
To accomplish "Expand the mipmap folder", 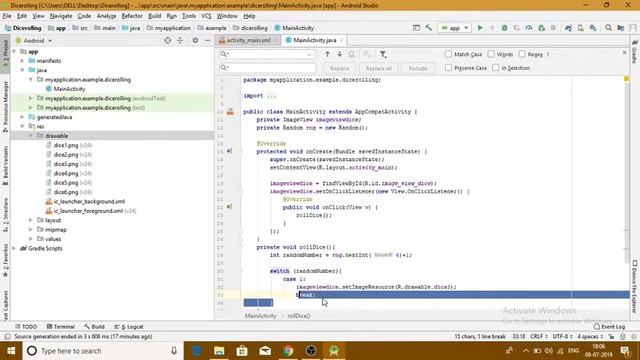I will pyautogui.click(x=31, y=229).
